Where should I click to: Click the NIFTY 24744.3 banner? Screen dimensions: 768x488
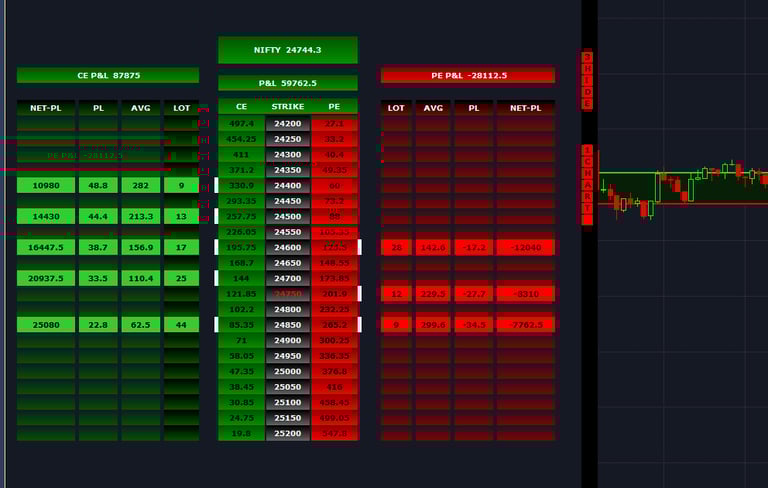288,50
